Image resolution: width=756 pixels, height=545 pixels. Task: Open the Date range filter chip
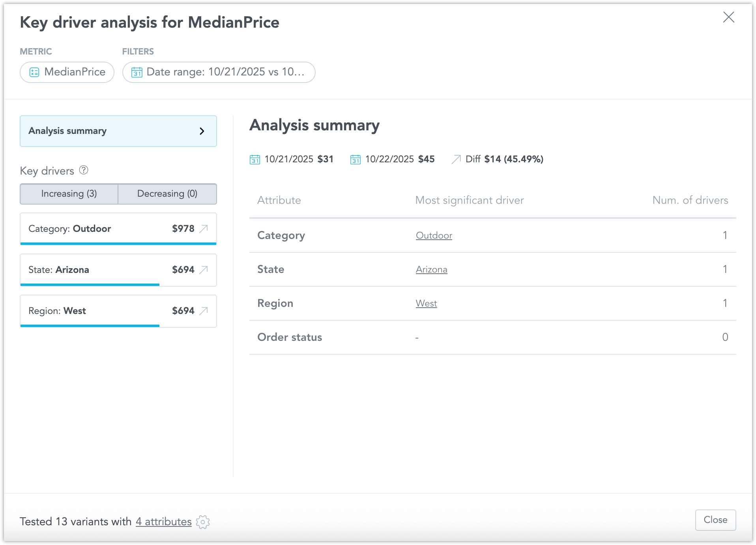[219, 72]
